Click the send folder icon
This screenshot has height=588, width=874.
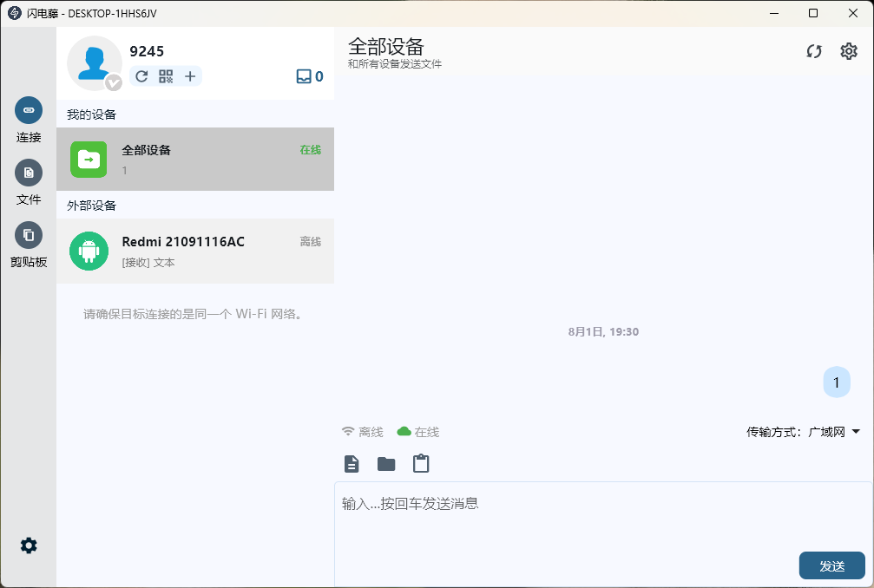coord(385,463)
